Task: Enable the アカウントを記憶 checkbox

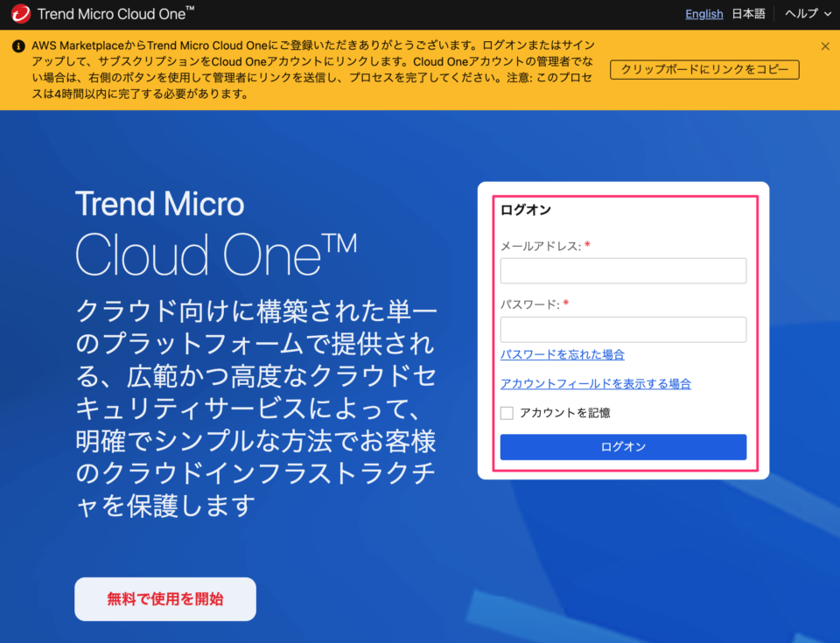Action: tap(506, 412)
